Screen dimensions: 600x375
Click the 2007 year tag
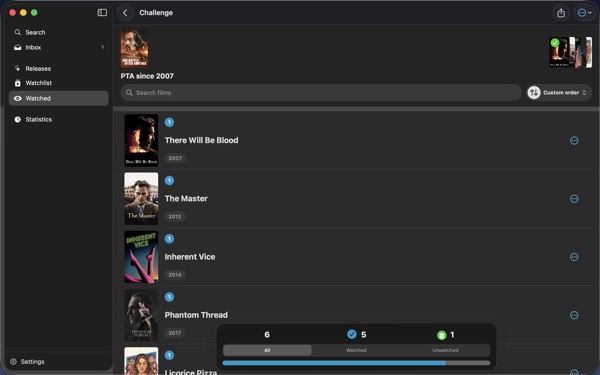pos(175,158)
